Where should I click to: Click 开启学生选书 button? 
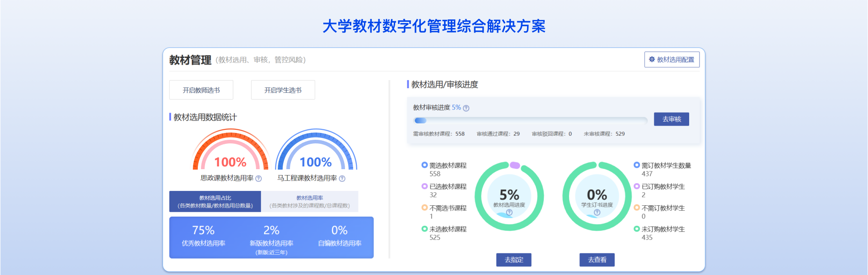283,90
